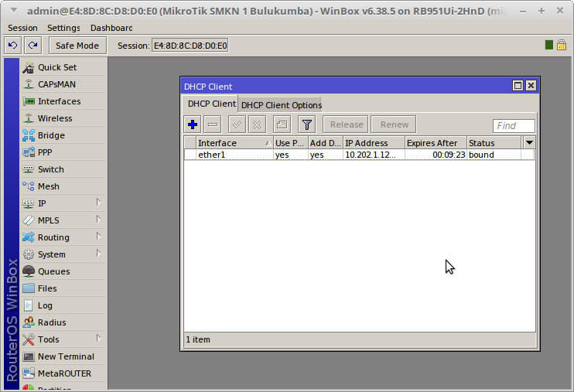The width and height of the screenshot is (574, 392).
Task: Click IP address 10.202.1.12... cell
Action: point(374,155)
